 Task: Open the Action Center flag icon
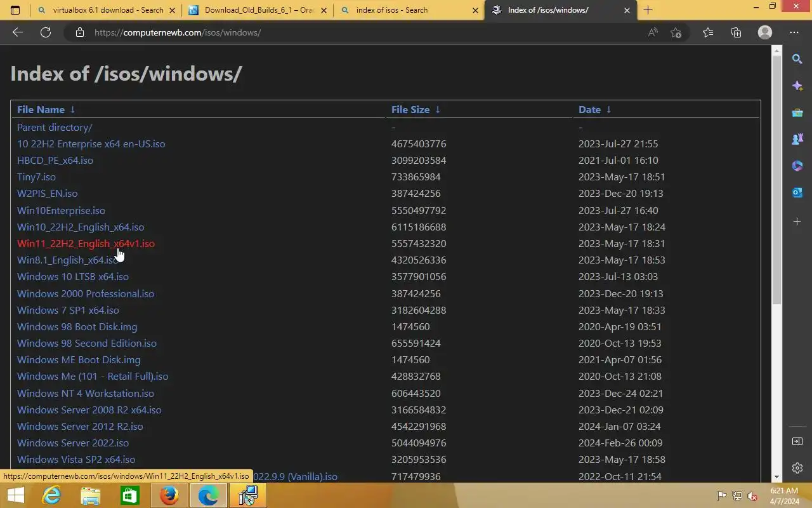(x=721, y=496)
